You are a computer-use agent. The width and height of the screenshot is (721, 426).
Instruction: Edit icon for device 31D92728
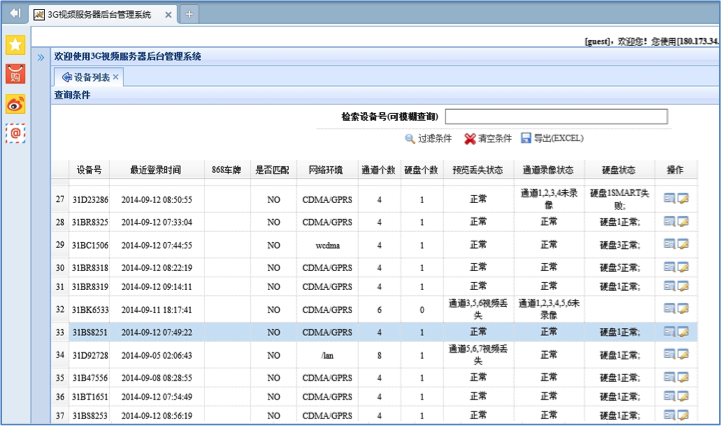pyautogui.click(x=683, y=354)
